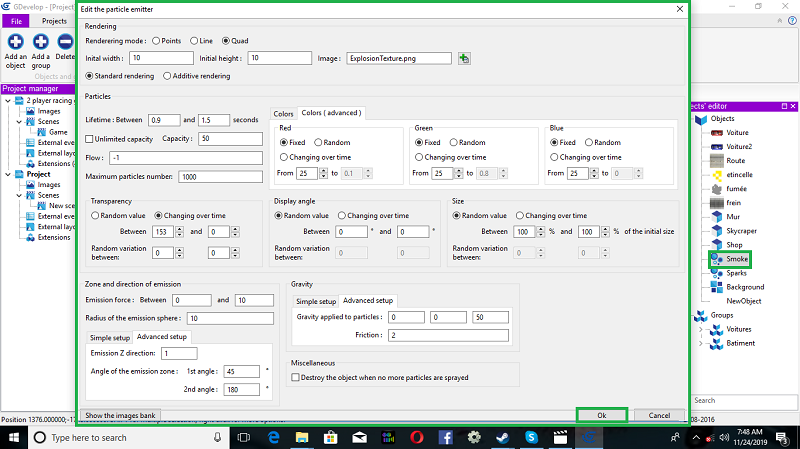
Task: Set Green to Changing over time
Action: [419, 157]
